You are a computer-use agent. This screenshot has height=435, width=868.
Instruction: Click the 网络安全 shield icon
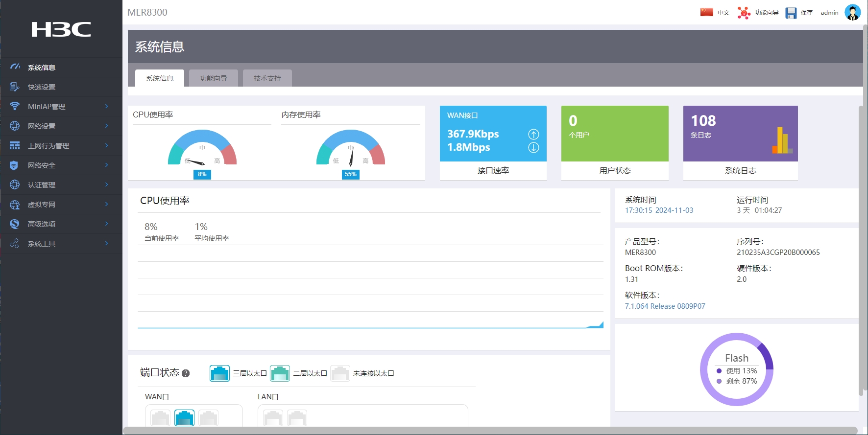pos(15,165)
